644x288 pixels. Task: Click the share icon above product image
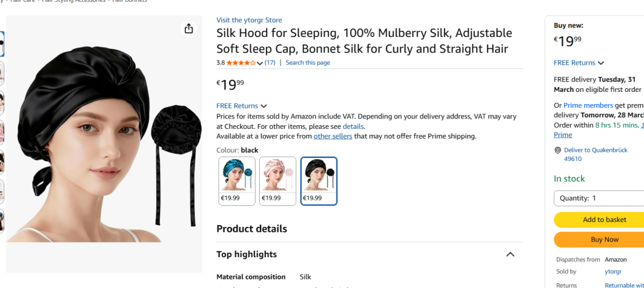(188, 28)
